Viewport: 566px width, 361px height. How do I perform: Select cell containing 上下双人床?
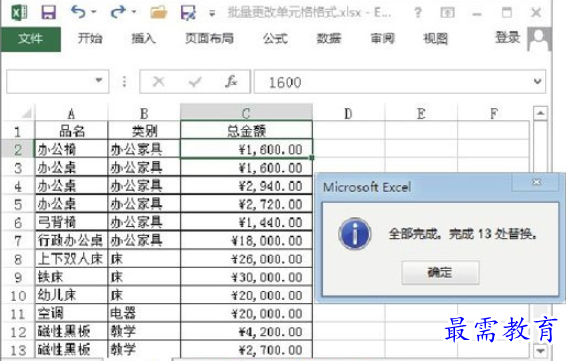71,258
